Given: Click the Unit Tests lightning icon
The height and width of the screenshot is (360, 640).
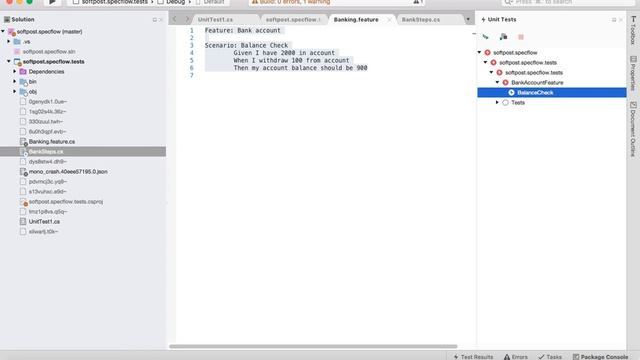Looking at the screenshot, I should pos(483,20).
